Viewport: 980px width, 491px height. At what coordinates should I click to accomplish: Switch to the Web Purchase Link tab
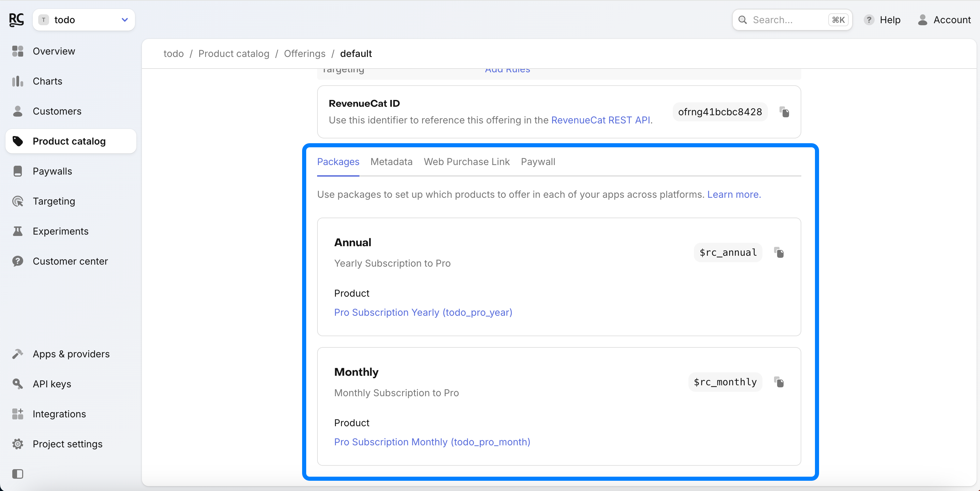click(x=466, y=162)
